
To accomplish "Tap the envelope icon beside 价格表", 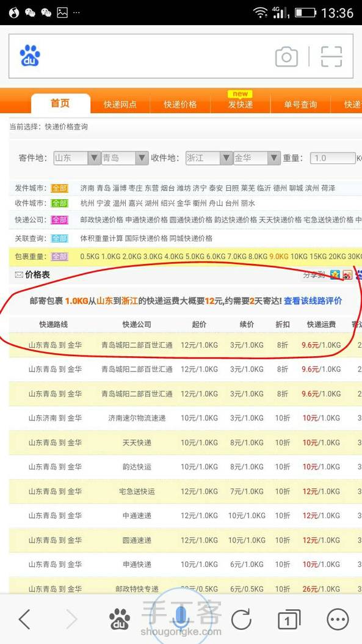I will pos(19,275).
